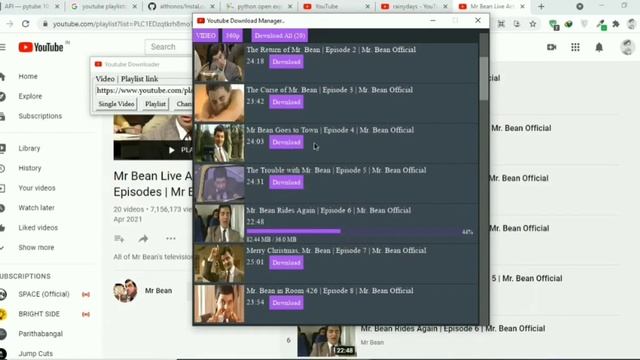Click the Episode 6 download progress bar
640x360 pixels.
[x=354, y=231]
